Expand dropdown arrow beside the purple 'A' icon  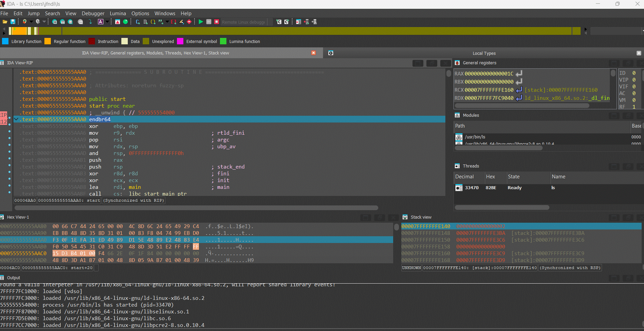(x=107, y=22)
